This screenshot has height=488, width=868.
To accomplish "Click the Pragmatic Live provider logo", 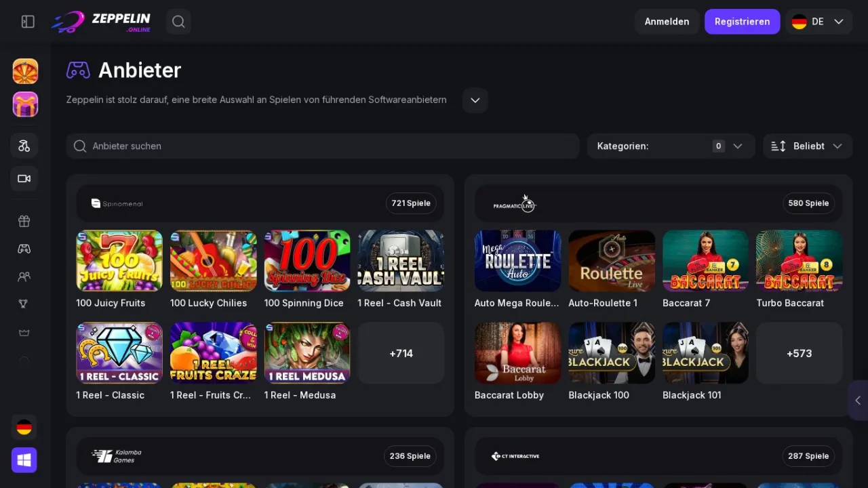I will 515,203.
